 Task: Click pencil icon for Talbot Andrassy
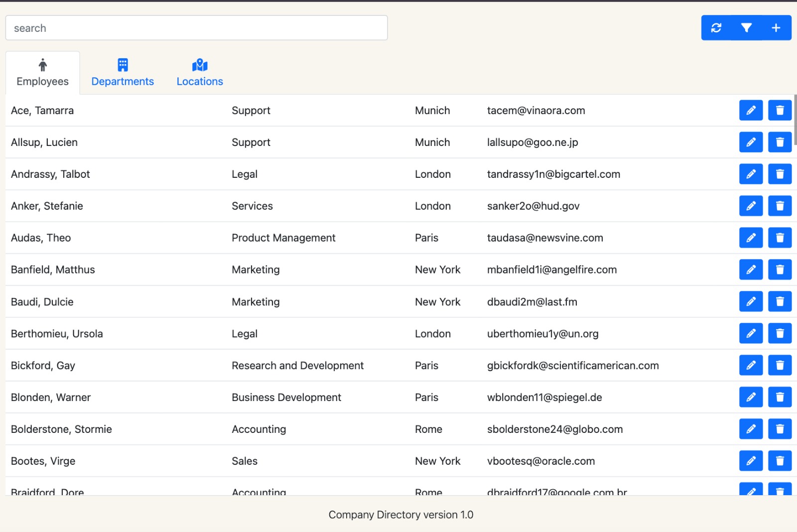(x=751, y=174)
